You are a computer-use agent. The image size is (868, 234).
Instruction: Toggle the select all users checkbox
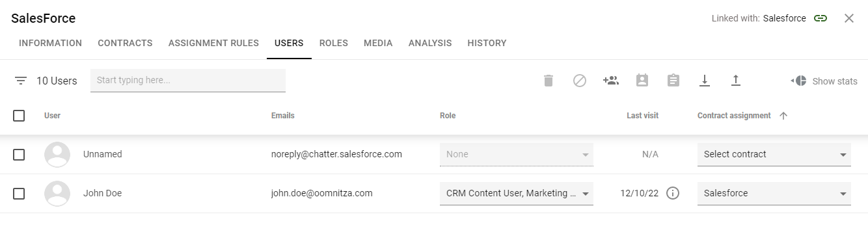pos(19,116)
